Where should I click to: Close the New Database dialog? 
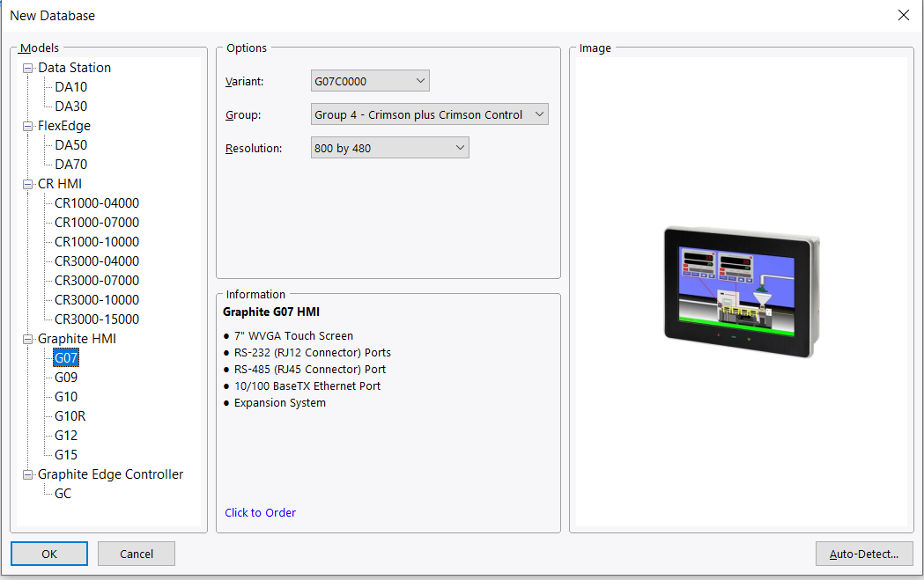click(904, 15)
